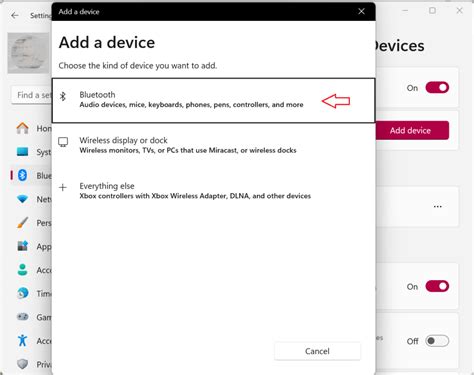The height and width of the screenshot is (375, 474).
Task: Close the Add a device dialog
Action: click(361, 11)
